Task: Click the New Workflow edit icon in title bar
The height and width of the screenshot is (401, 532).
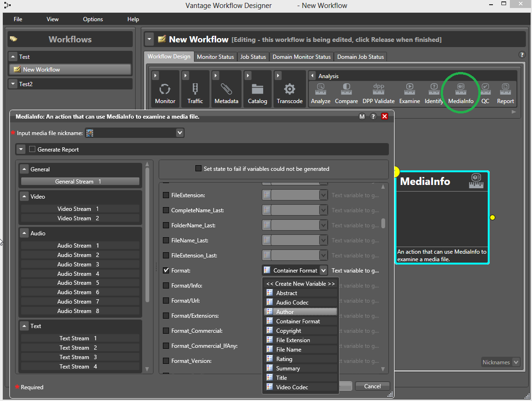Action: pyautogui.click(x=162, y=39)
